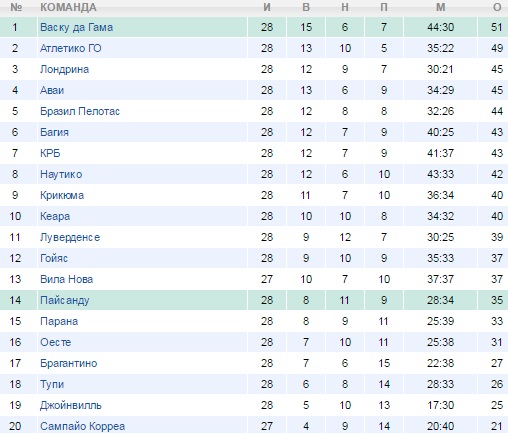This screenshot has width=508, height=433.
Task: Select the Вила Нова team link
Action: click(66, 279)
